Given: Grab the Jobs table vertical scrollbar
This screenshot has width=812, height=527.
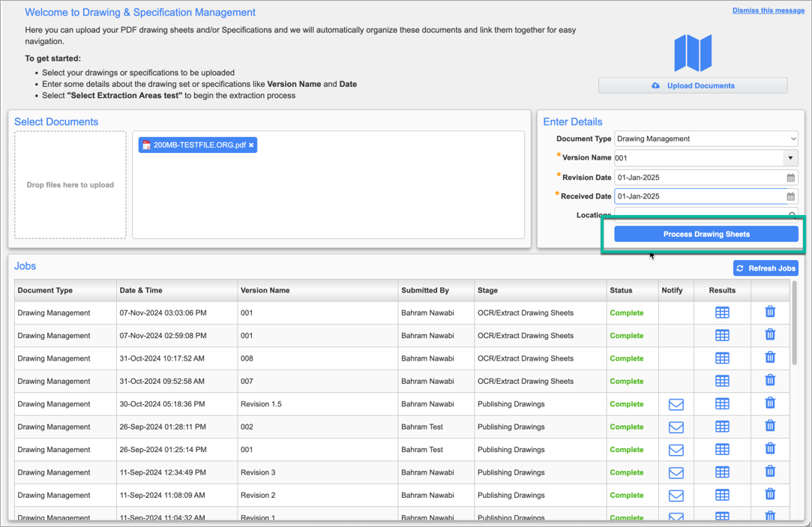Looking at the screenshot, I should click(x=795, y=324).
